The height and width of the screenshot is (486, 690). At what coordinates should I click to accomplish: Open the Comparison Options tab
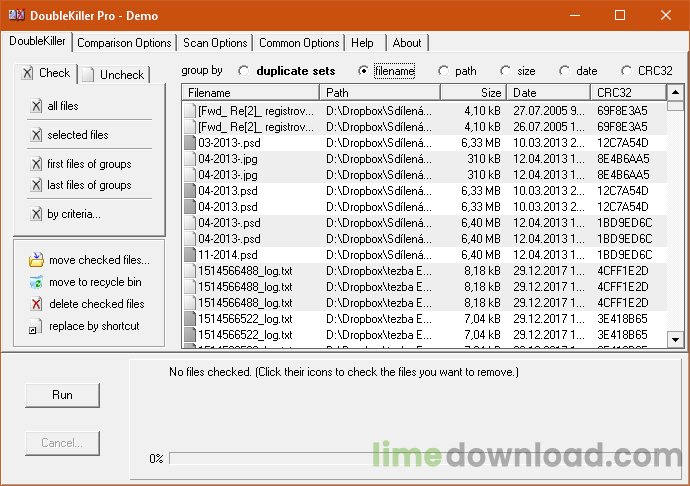coord(124,43)
